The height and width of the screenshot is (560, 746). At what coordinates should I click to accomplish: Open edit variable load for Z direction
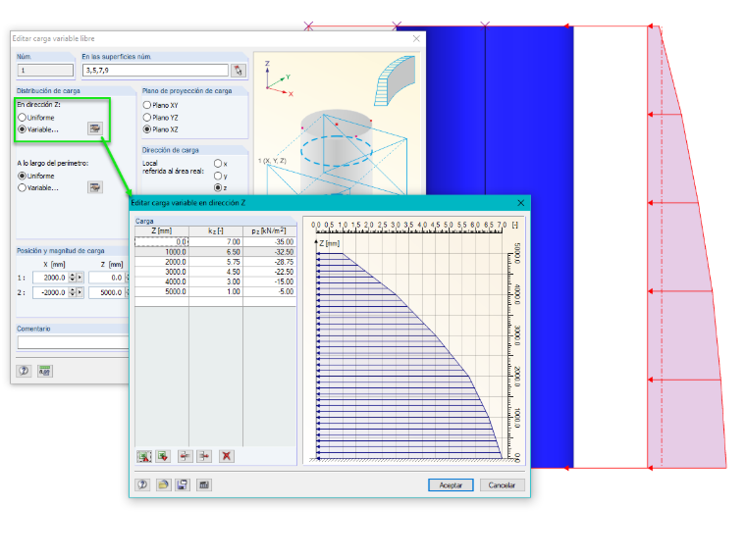(x=95, y=128)
